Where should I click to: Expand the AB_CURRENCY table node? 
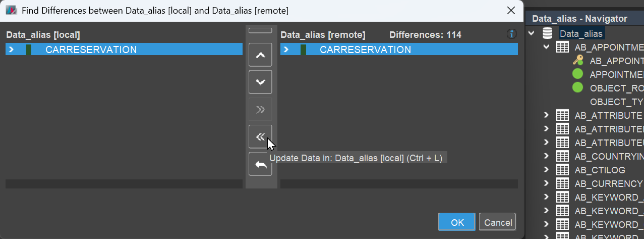click(546, 183)
